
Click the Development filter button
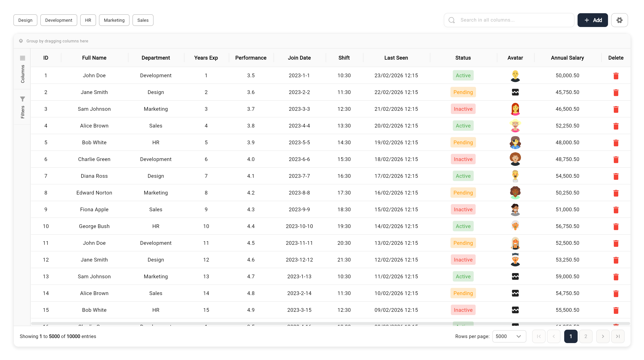click(x=59, y=20)
